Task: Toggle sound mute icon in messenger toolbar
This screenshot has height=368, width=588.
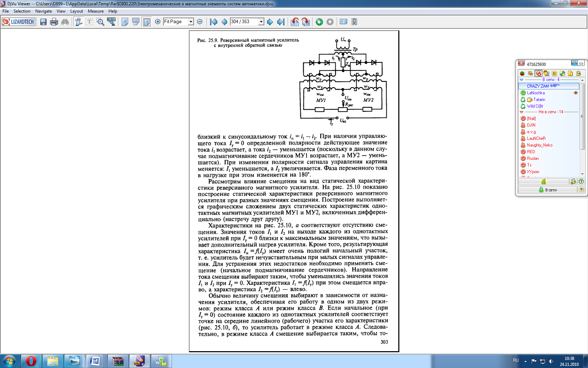Action: click(x=538, y=73)
